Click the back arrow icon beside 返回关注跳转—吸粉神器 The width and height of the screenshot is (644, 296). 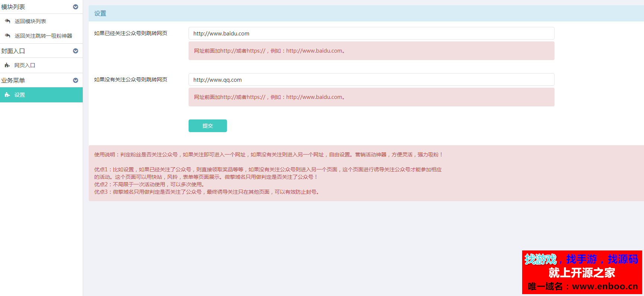7,36
